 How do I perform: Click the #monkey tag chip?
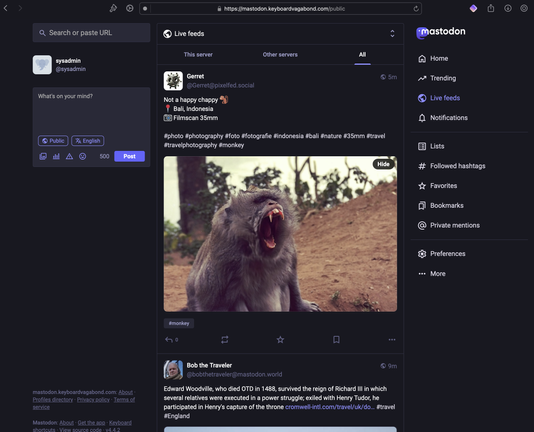pos(179,323)
